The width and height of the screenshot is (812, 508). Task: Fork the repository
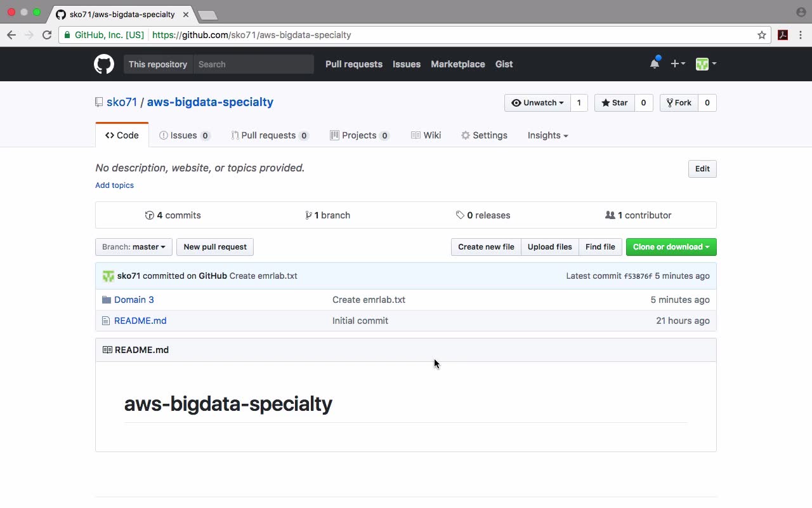tap(679, 103)
